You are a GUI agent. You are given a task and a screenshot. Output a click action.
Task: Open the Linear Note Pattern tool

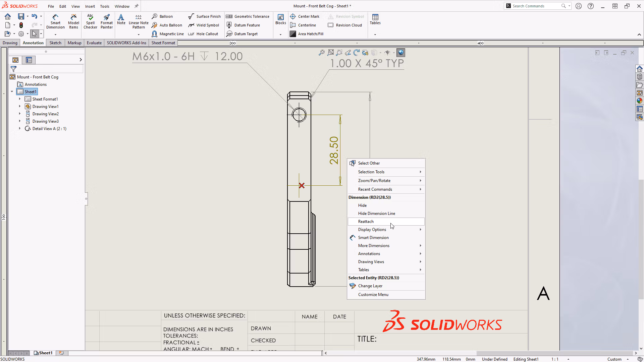tap(139, 21)
